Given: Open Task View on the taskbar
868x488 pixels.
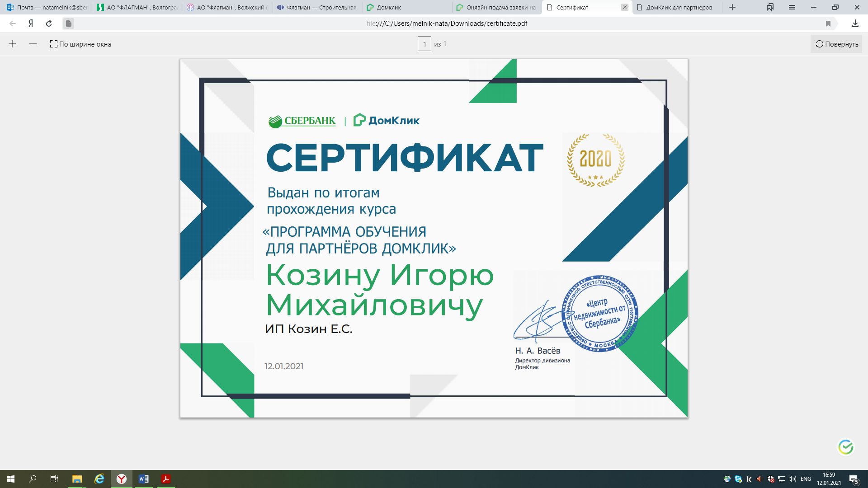Looking at the screenshot, I should pyautogui.click(x=54, y=479).
